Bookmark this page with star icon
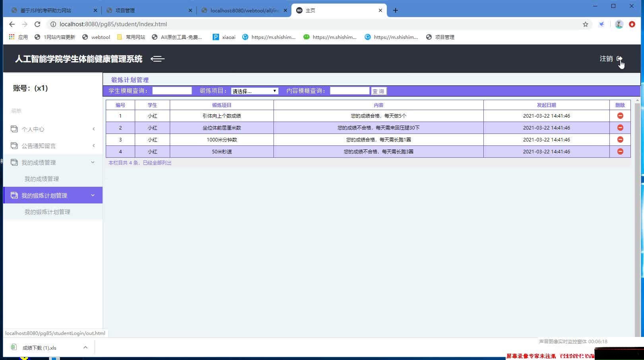 click(x=586, y=24)
